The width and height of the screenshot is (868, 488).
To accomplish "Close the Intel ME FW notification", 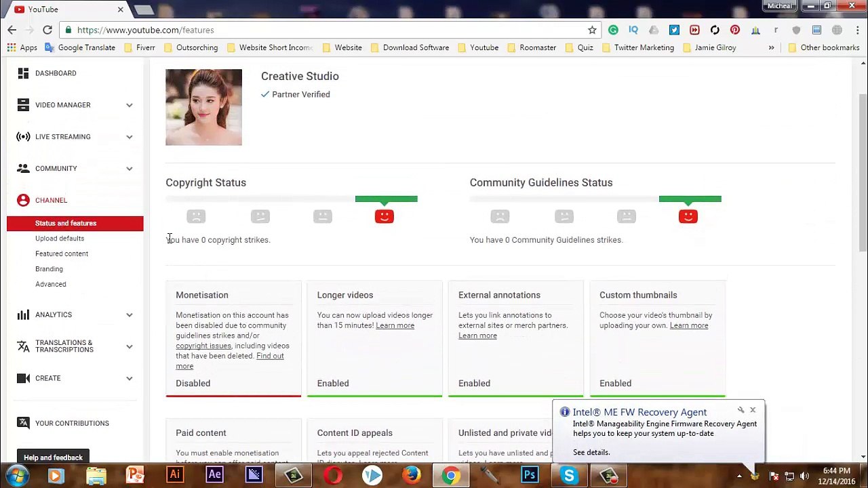I will [753, 410].
